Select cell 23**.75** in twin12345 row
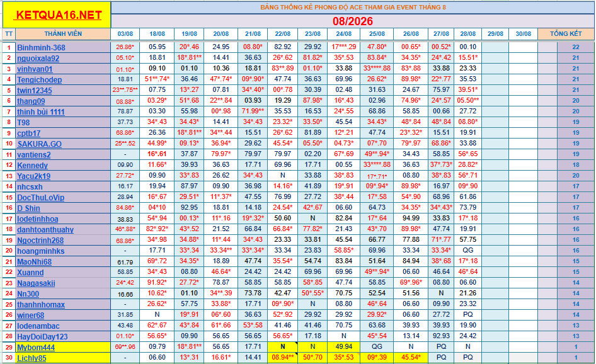 (x=125, y=90)
